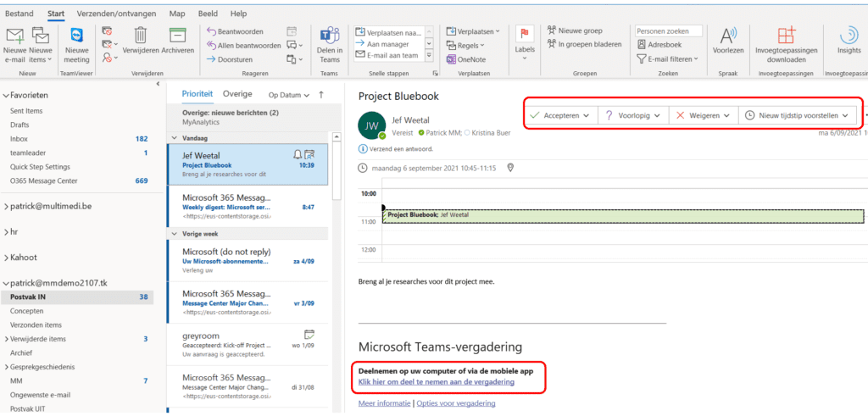Screen dimensions: 868x416
Task: Open Meer informatie link
Action: tap(384, 403)
